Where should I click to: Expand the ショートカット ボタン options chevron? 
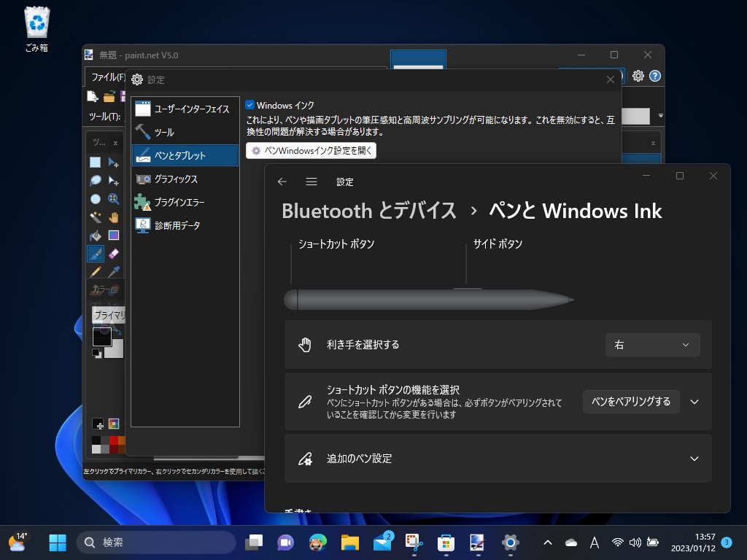(694, 401)
